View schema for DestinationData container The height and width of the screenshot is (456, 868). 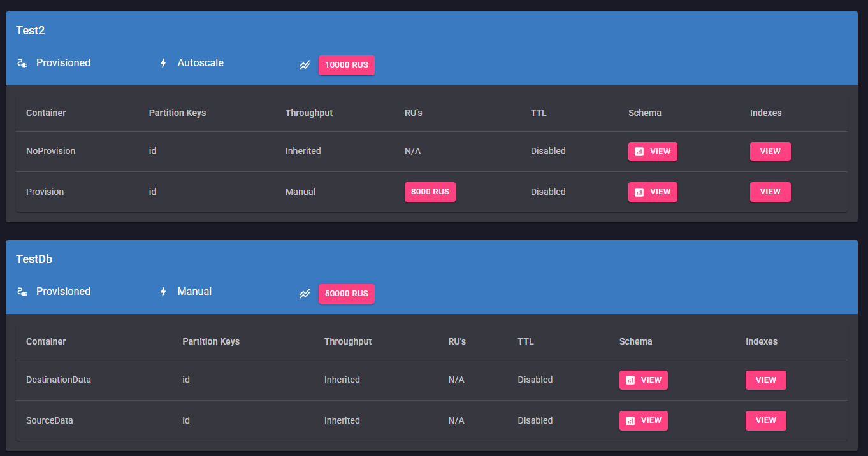pyautogui.click(x=643, y=380)
